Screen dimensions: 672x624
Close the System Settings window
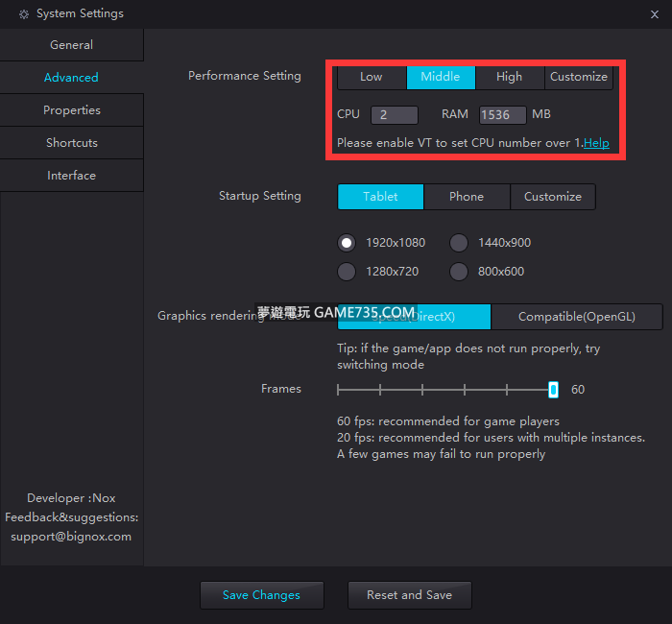tap(655, 14)
